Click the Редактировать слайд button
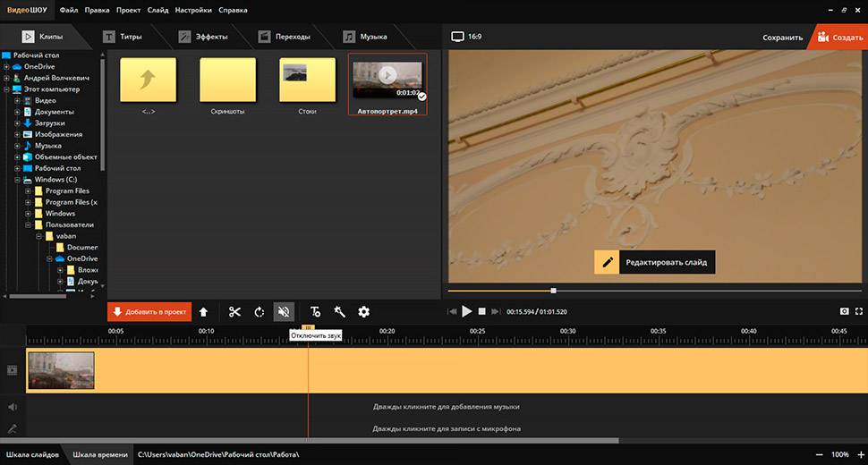The height and width of the screenshot is (465, 868). click(x=655, y=263)
